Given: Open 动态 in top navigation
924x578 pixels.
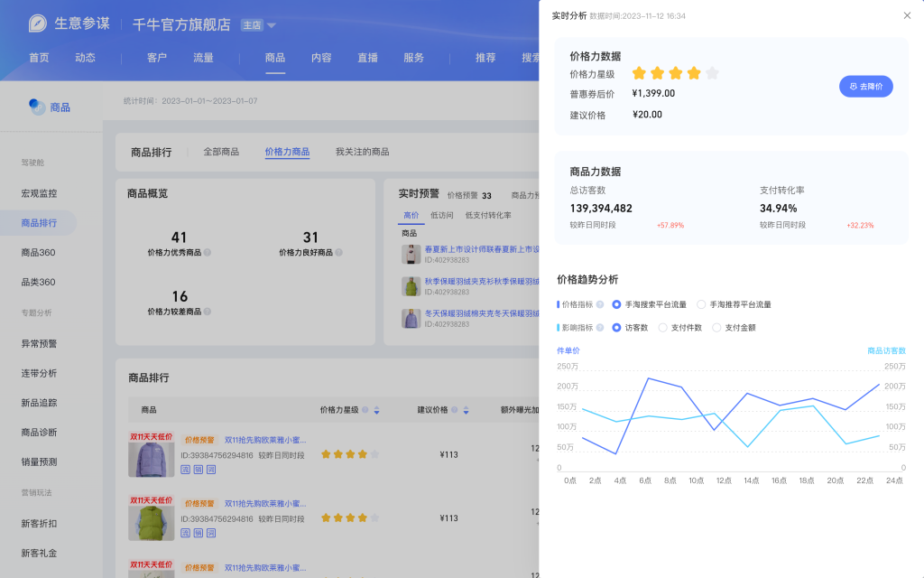Looking at the screenshot, I should click(85, 58).
